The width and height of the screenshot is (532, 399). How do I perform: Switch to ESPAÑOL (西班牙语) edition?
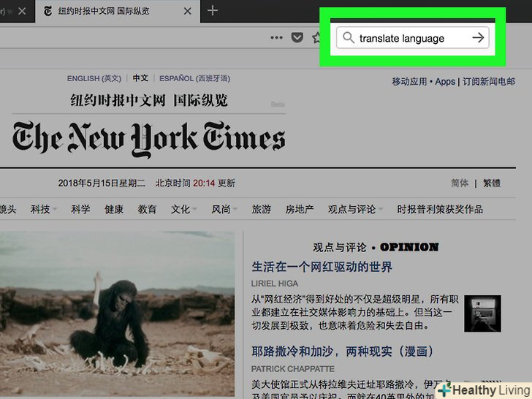pos(194,78)
